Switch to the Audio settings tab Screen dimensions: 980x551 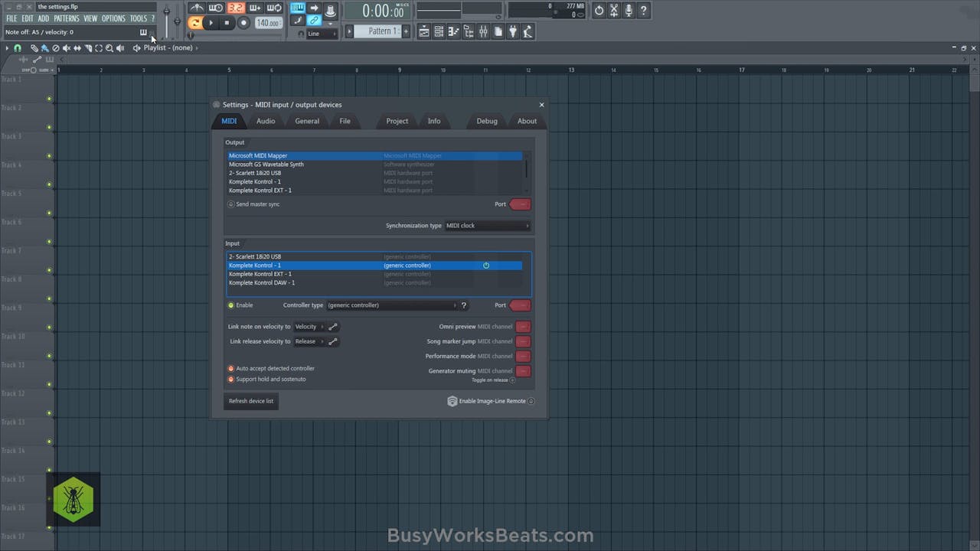pos(266,121)
